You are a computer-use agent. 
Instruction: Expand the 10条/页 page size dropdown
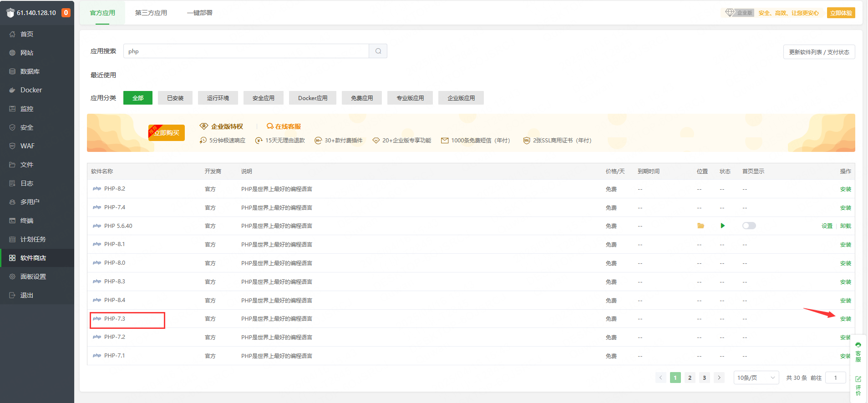coord(756,378)
